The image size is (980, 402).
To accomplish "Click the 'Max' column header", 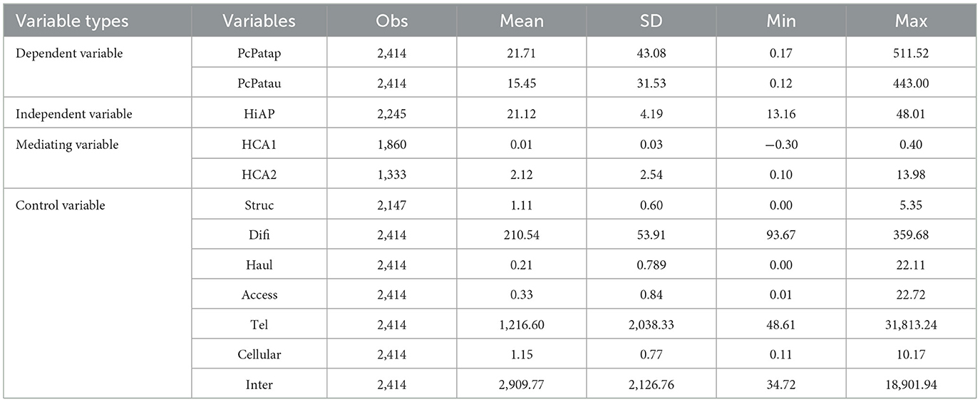I will pyautogui.click(x=912, y=21).
